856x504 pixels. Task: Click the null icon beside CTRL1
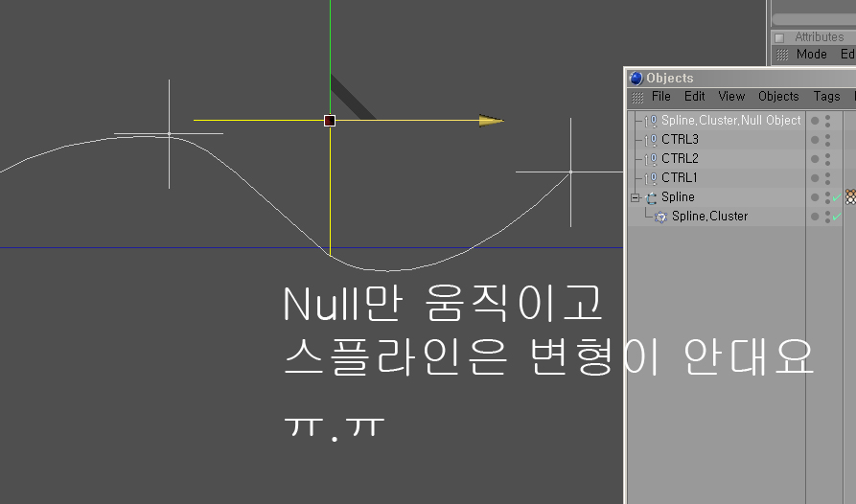point(650,178)
